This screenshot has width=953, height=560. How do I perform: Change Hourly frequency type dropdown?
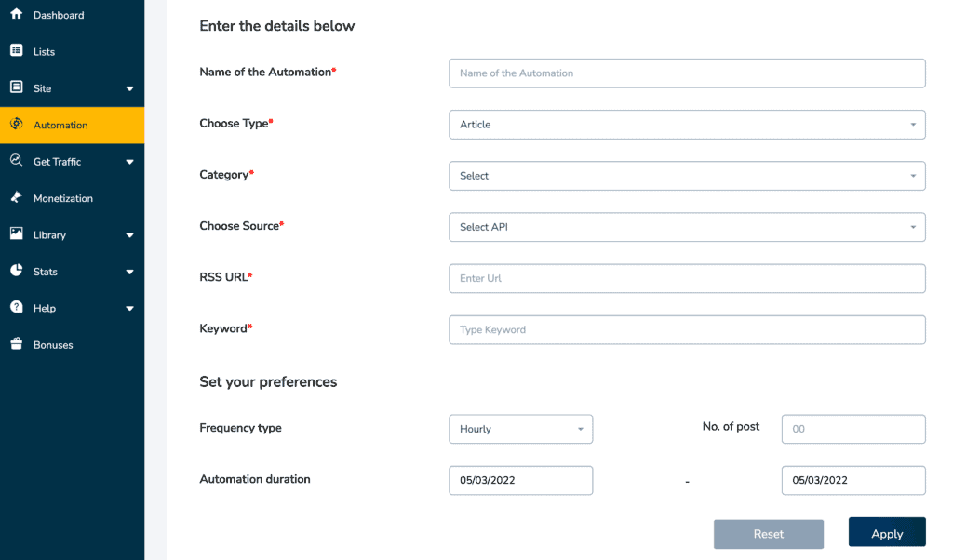[x=520, y=429]
